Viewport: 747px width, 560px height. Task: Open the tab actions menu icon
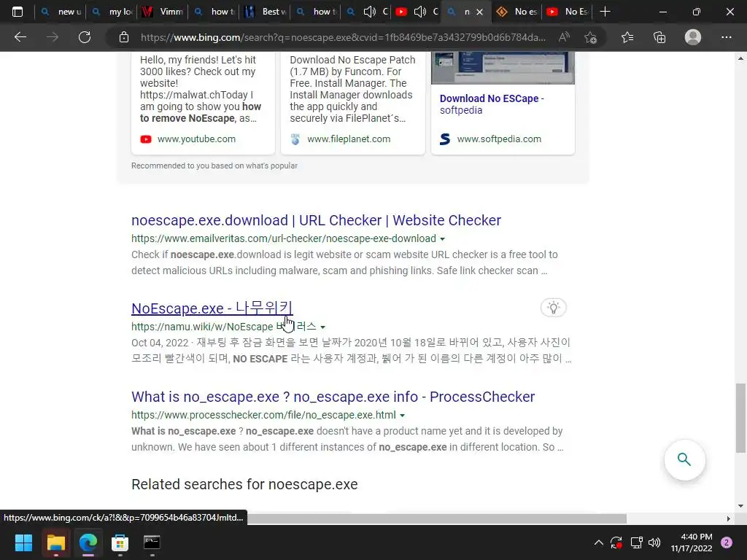(x=18, y=12)
